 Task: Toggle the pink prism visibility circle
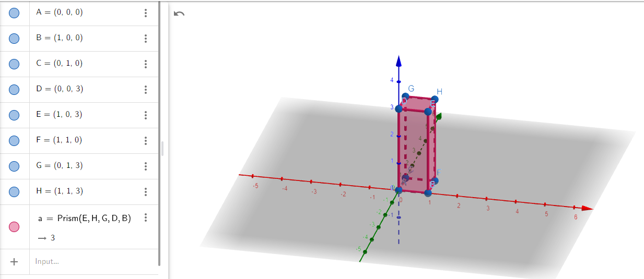(x=14, y=227)
